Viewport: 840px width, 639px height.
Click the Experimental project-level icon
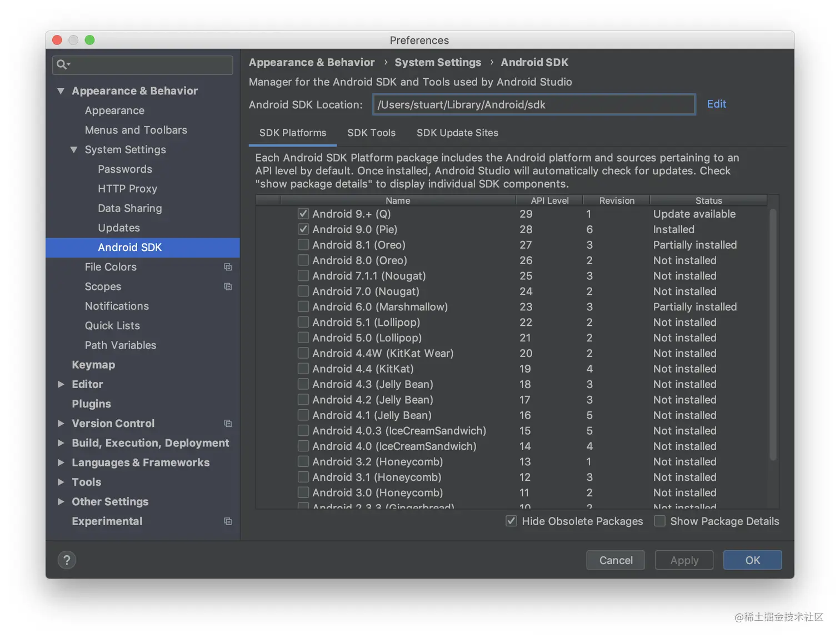point(228,521)
